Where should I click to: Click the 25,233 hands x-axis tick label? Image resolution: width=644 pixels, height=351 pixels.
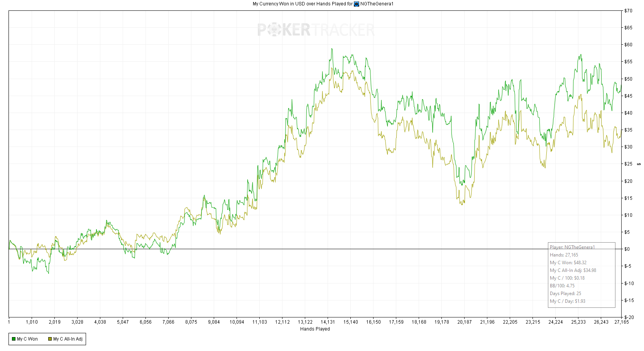[x=578, y=322]
